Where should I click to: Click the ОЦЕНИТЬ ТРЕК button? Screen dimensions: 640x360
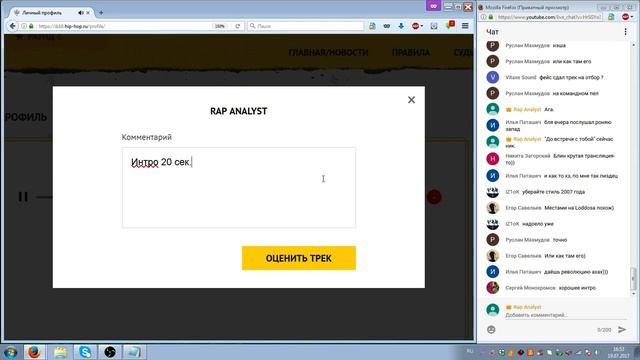point(298,258)
